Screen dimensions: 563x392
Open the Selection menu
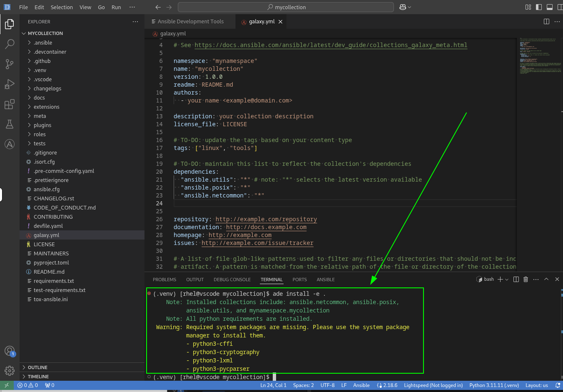pos(62,7)
